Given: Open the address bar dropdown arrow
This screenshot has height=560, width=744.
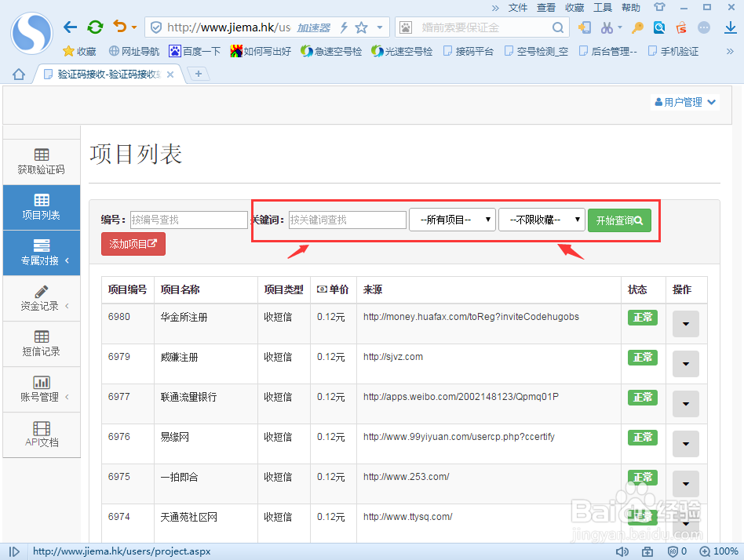Looking at the screenshot, I should click(380, 27).
